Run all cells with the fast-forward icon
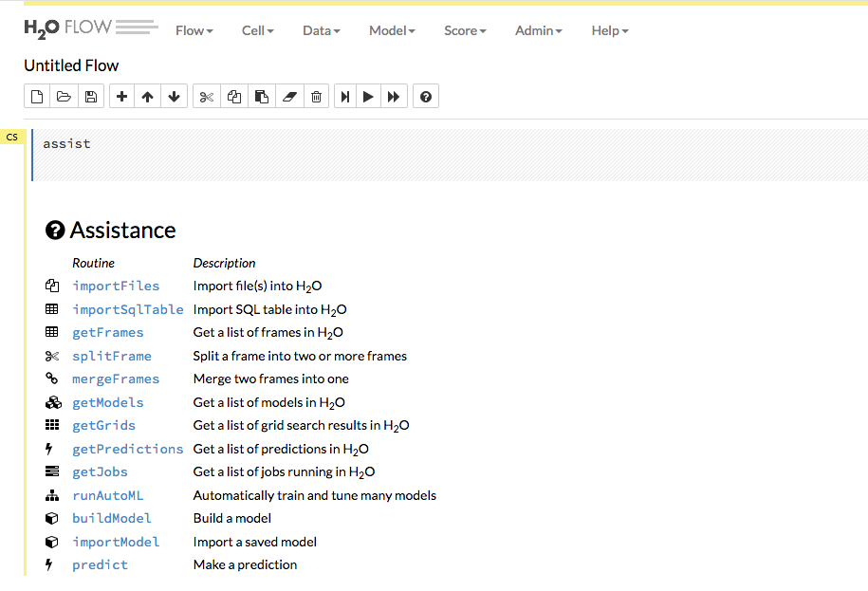 point(394,97)
